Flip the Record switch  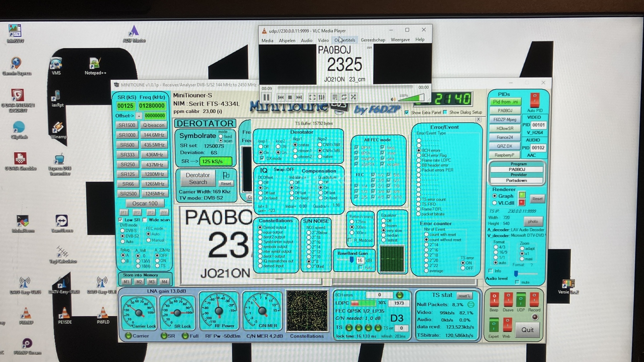pyautogui.click(x=534, y=299)
